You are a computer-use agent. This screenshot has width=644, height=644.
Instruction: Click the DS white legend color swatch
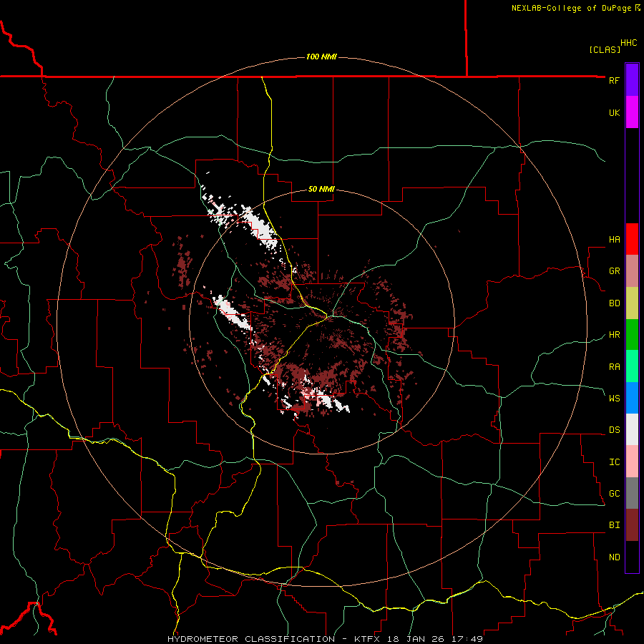coord(632,429)
